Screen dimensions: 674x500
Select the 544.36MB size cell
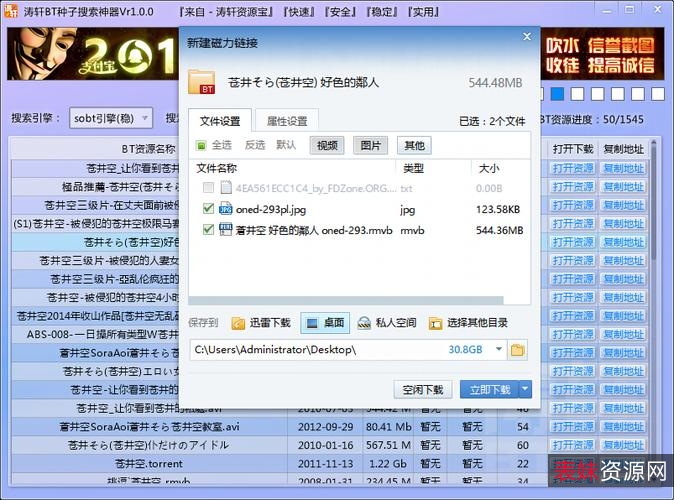(499, 230)
